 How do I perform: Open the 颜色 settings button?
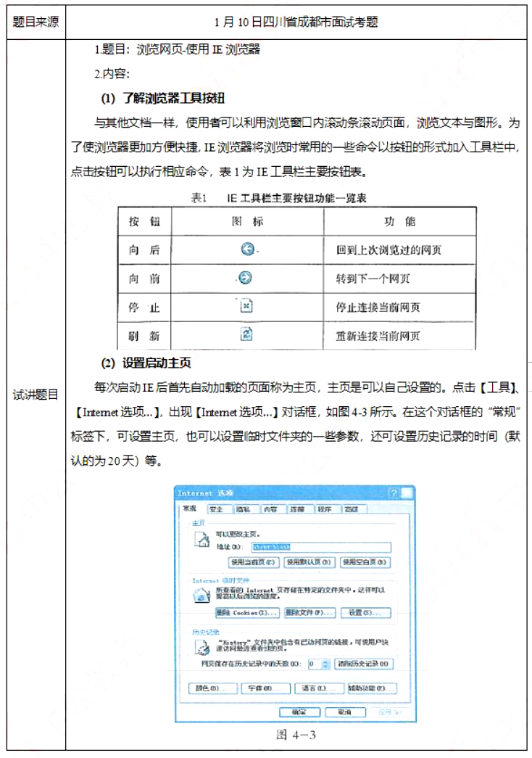[213, 688]
